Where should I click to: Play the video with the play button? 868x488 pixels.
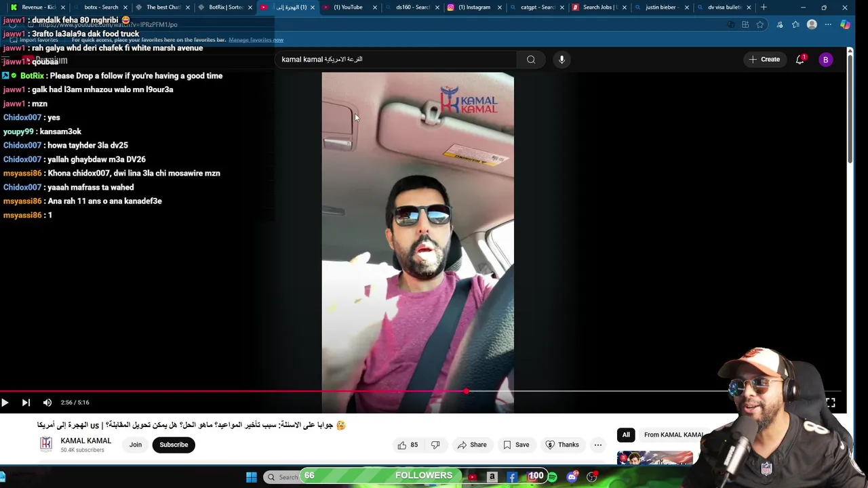click(x=5, y=403)
